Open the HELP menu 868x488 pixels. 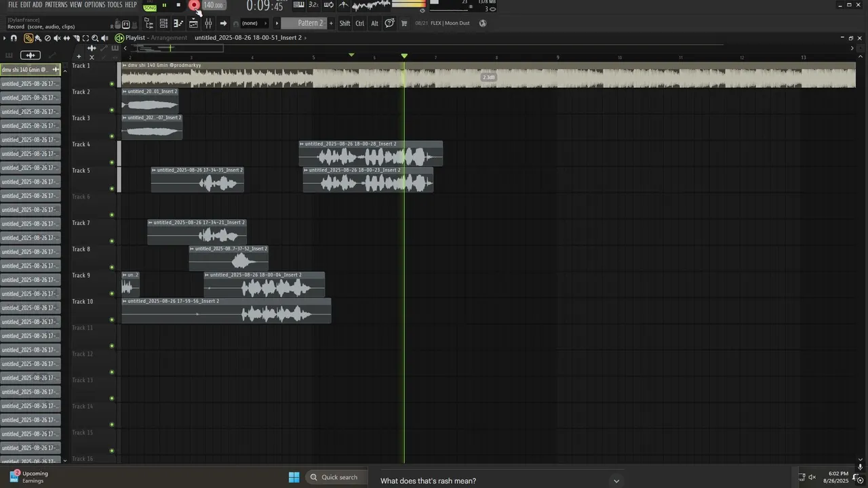[131, 5]
